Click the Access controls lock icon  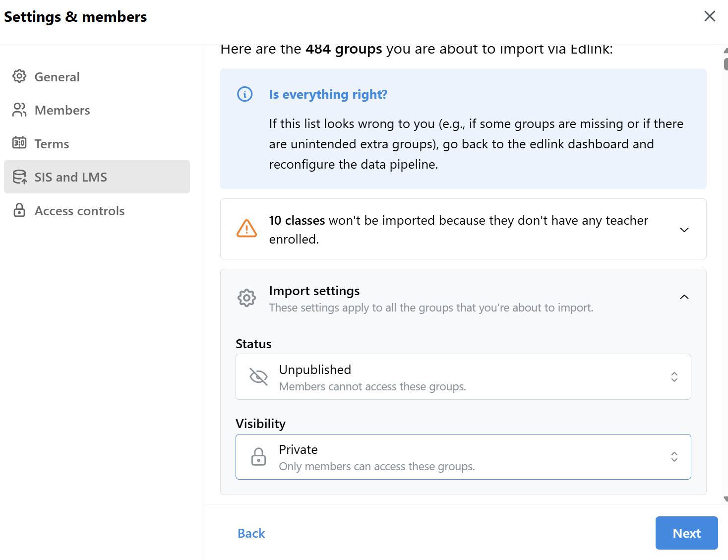pyautogui.click(x=19, y=210)
